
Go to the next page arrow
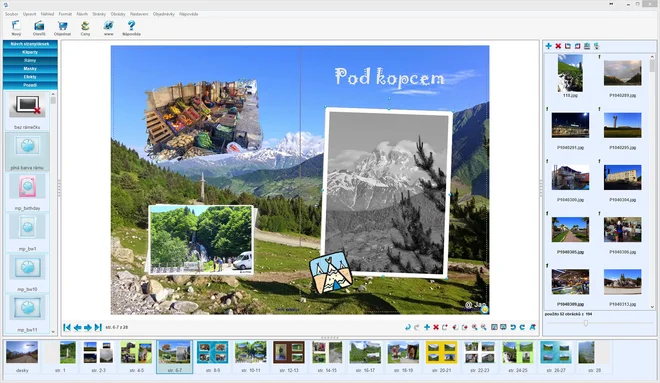click(88, 327)
